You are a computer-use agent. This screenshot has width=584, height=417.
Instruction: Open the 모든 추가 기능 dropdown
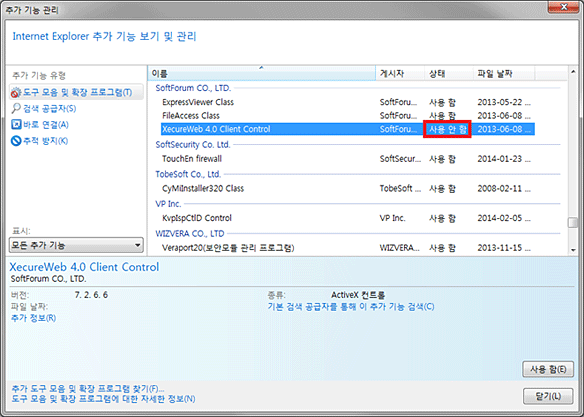[x=76, y=245]
